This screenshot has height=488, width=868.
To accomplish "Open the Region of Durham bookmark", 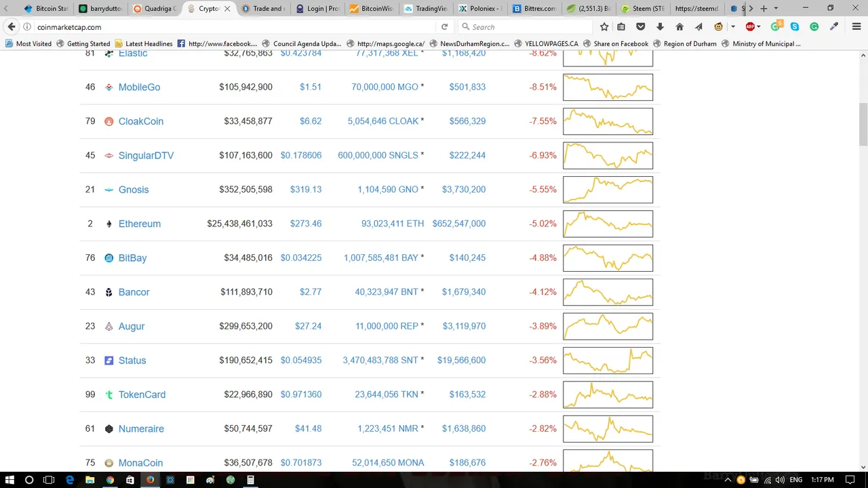I will point(684,44).
